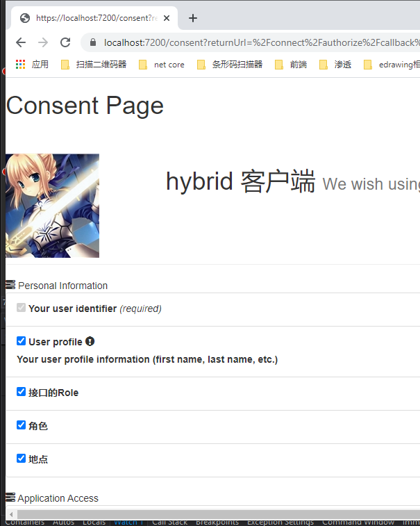Close the localhost consent tab

pos(167,18)
